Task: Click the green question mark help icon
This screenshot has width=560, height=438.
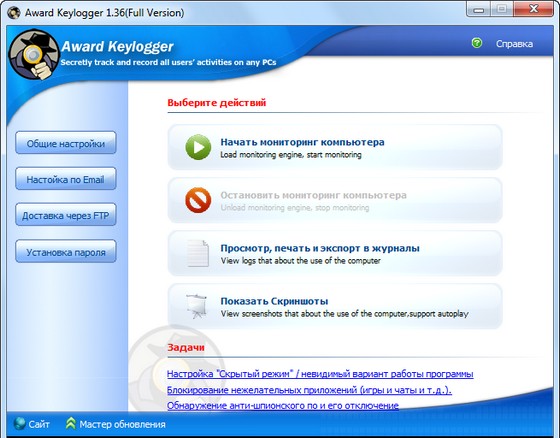Action: point(476,43)
